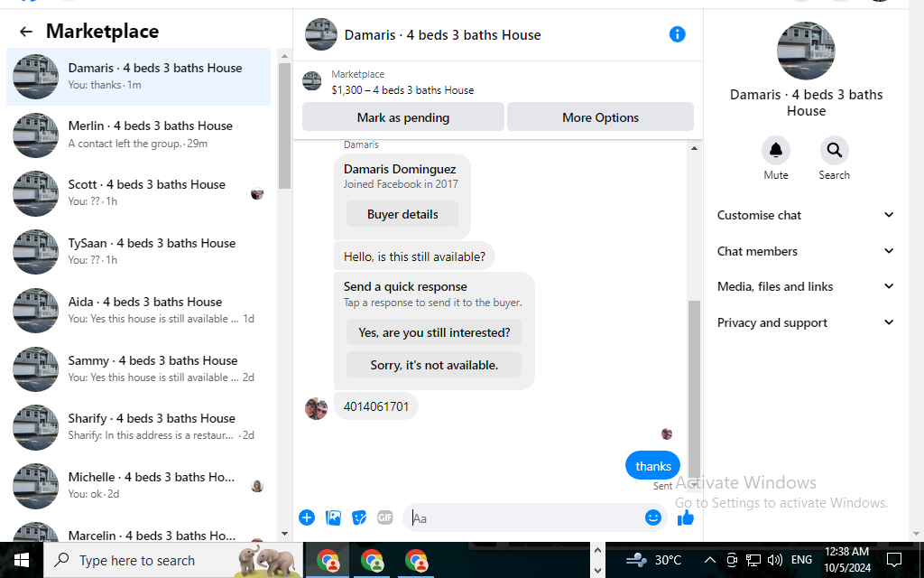Open second Chrome taskbar icon

(x=372, y=560)
